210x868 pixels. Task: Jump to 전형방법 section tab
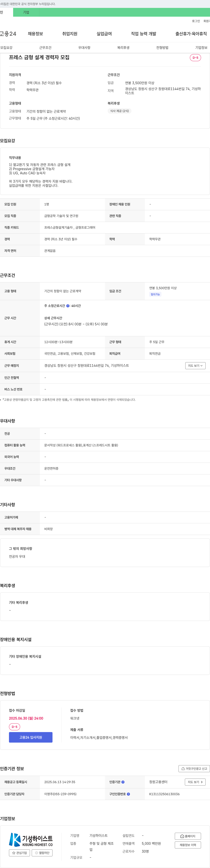coord(162,48)
